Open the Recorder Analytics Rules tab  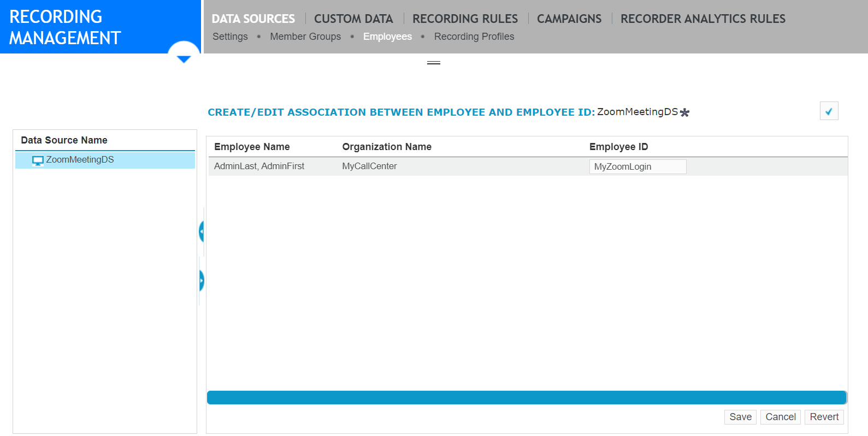click(703, 19)
